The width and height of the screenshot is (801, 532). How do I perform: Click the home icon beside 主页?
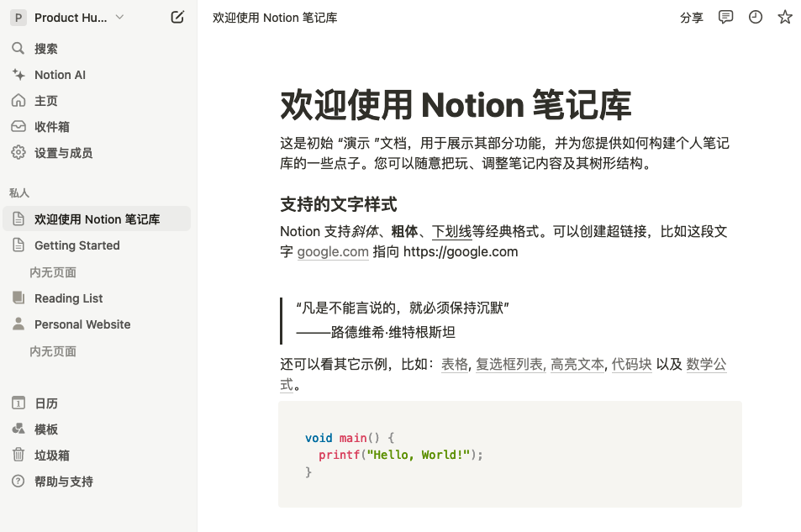pos(18,101)
